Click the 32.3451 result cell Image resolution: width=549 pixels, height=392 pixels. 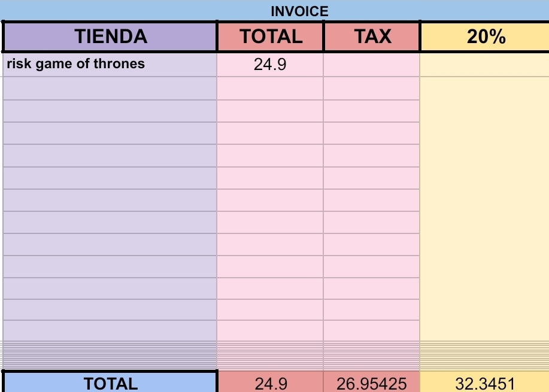[x=485, y=384]
